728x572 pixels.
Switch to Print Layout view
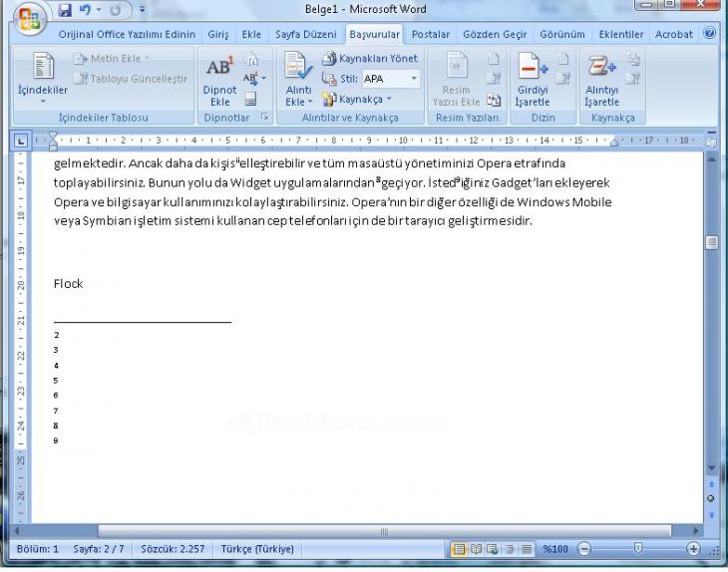(459, 550)
